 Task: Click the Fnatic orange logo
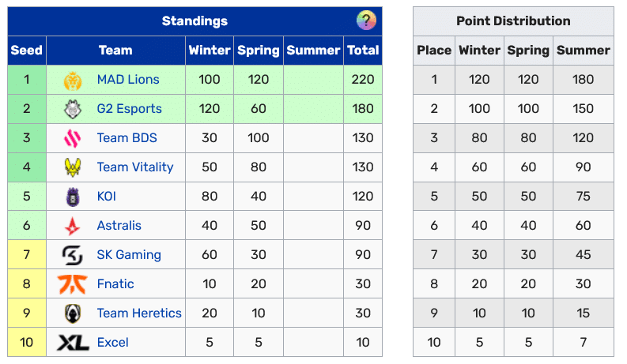click(73, 284)
